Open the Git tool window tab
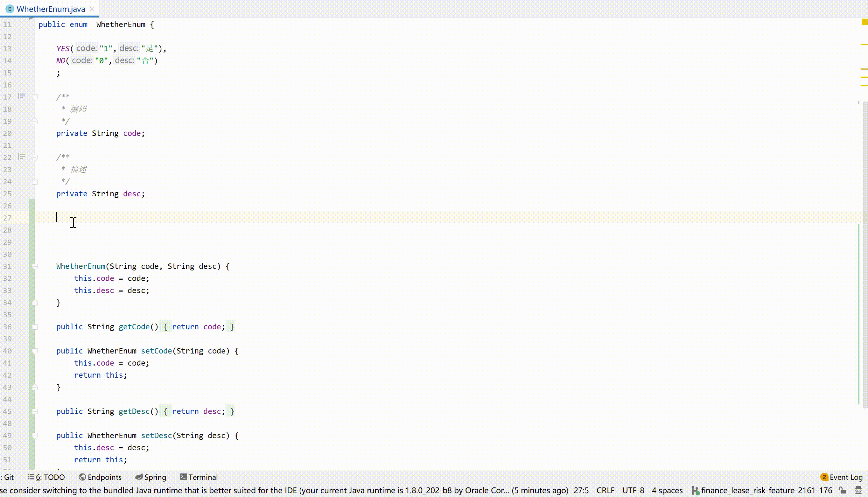The width and height of the screenshot is (868, 497). tap(8, 477)
